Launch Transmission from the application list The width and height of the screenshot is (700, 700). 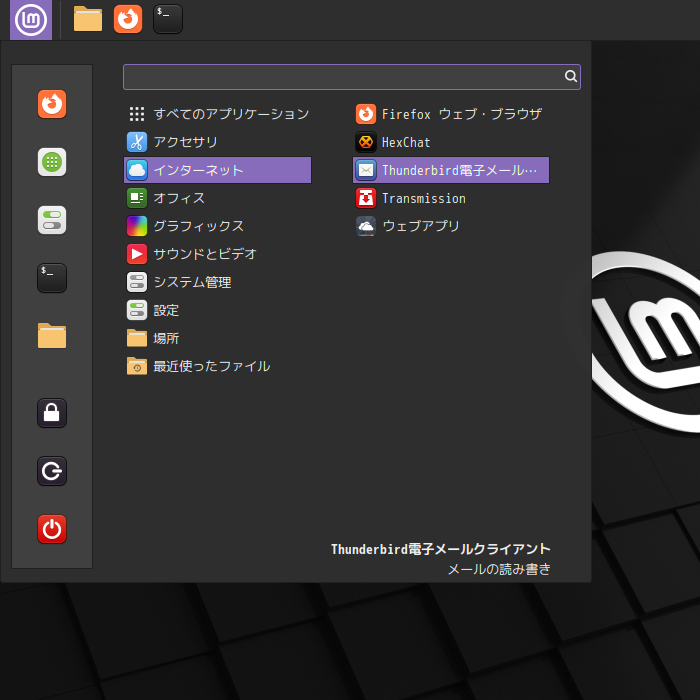pyautogui.click(x=451, y=198)
